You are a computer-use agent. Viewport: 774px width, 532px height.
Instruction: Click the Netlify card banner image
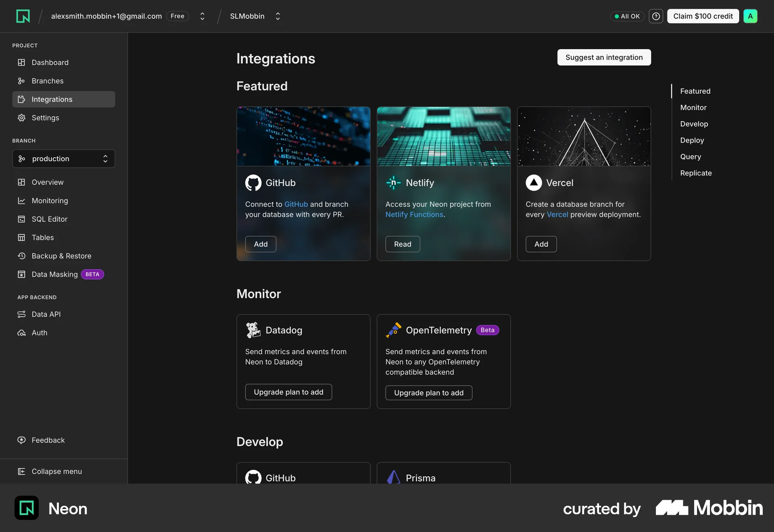click(444, 136)
